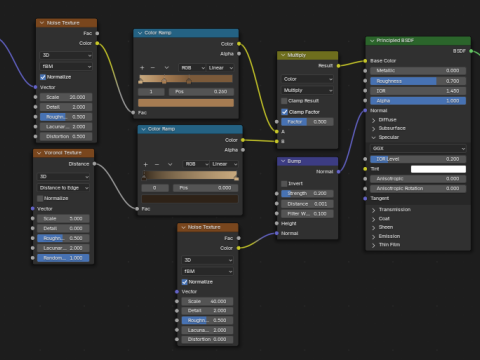Click the Randomness 1.000 slider in Voronoi Texture

coord(63,258)
